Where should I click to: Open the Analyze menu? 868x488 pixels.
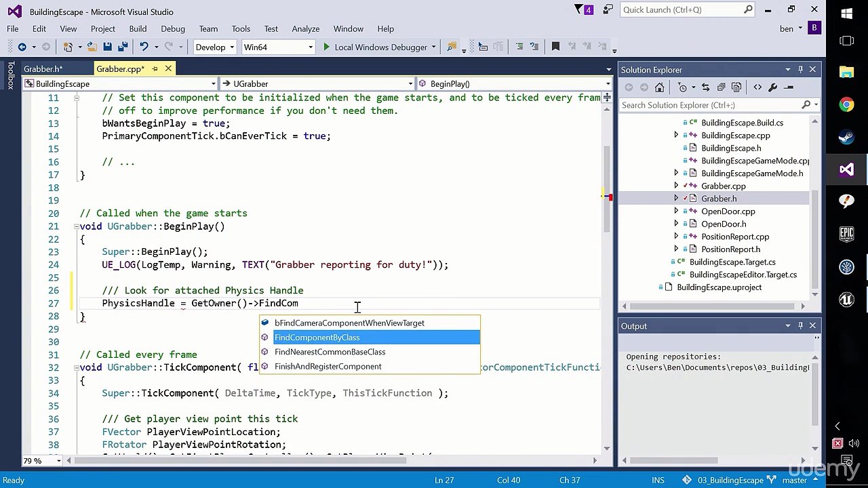[x=306, y=28]
